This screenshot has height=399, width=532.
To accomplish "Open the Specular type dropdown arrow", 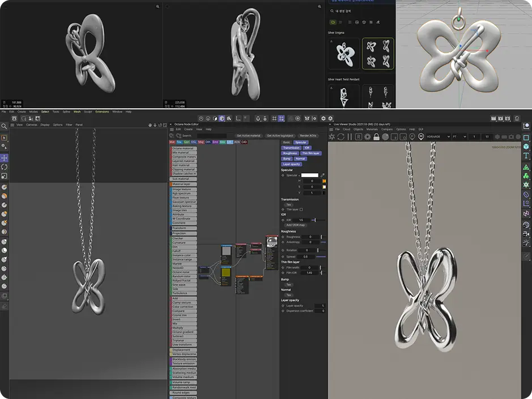I will coord(299,175).
